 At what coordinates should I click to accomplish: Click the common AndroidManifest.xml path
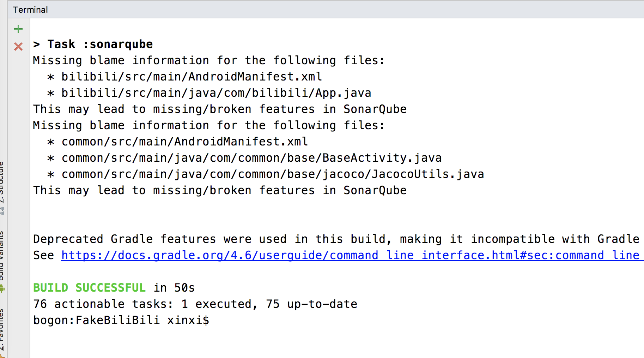[184, 142]
